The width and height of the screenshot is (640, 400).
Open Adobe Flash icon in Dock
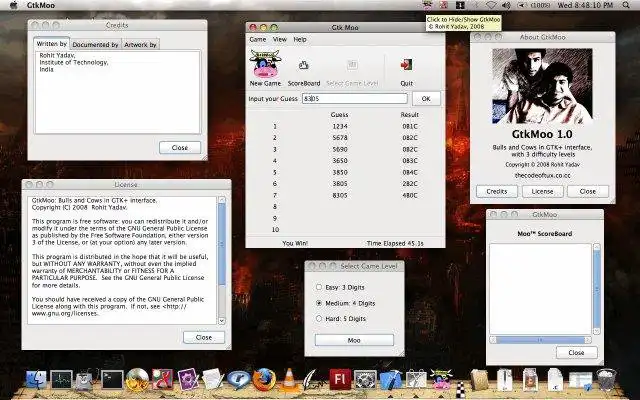click(x=340, y=379)
